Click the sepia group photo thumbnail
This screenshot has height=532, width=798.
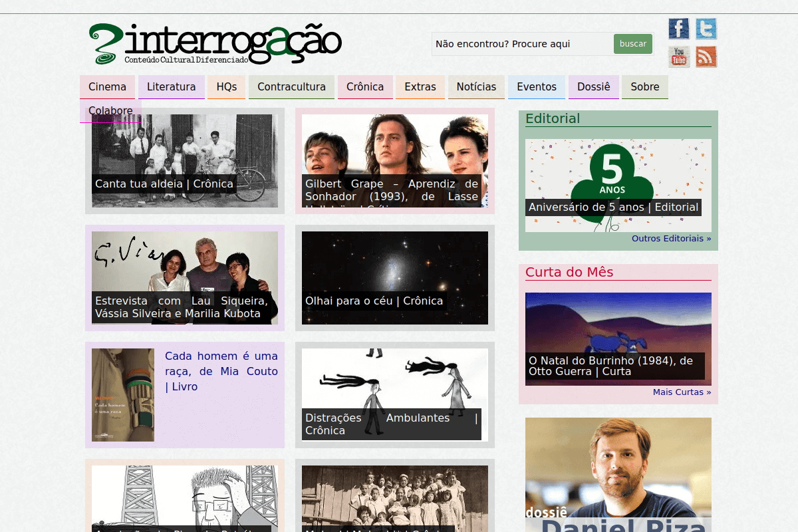(x=395, y=499)
